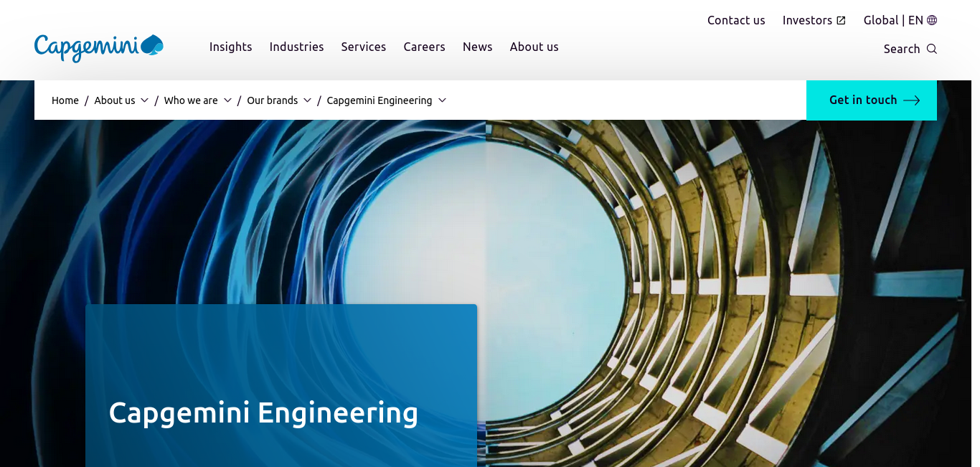Screen dimensions: 980x467
Task: Click the globe language icon
Action: (932, 20)
